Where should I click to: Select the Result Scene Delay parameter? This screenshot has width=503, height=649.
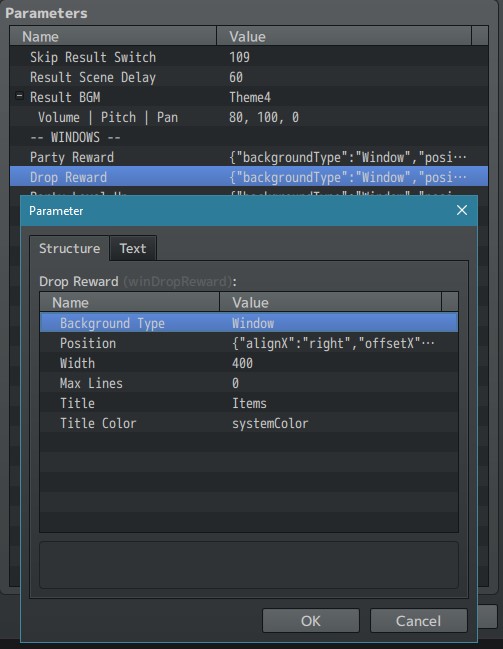[x=249, y=77]
